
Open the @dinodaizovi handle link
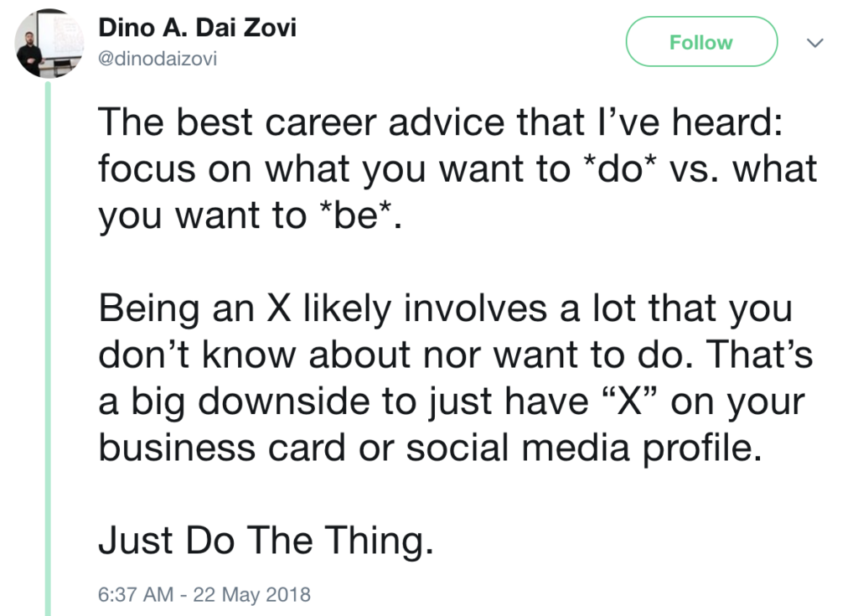[x=158, y=58]
